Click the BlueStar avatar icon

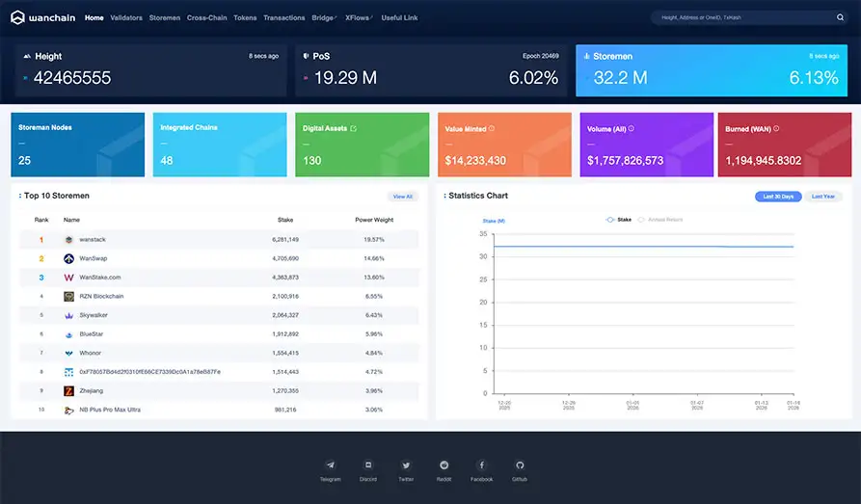[x=68, y=334]
